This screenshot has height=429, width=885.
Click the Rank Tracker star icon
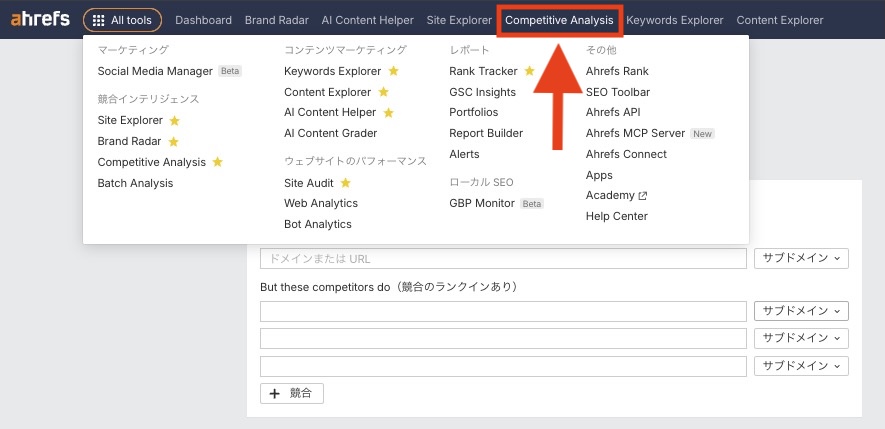point(529,71)
